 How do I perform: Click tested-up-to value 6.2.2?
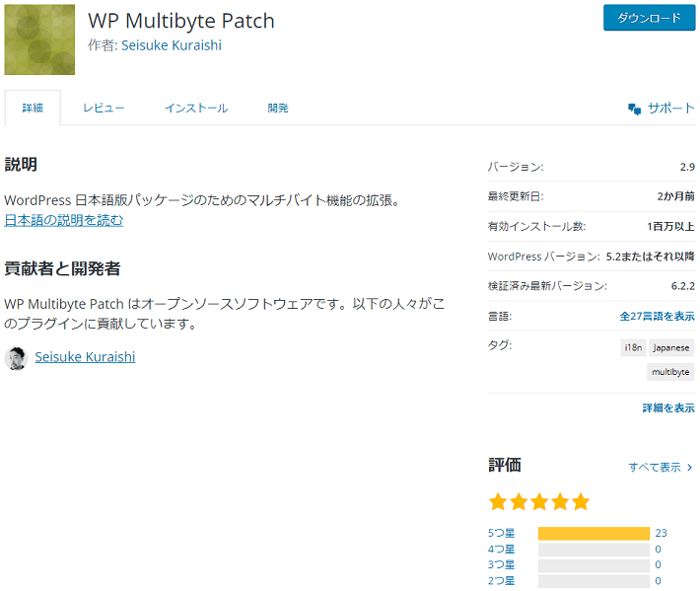coord(683,286)
